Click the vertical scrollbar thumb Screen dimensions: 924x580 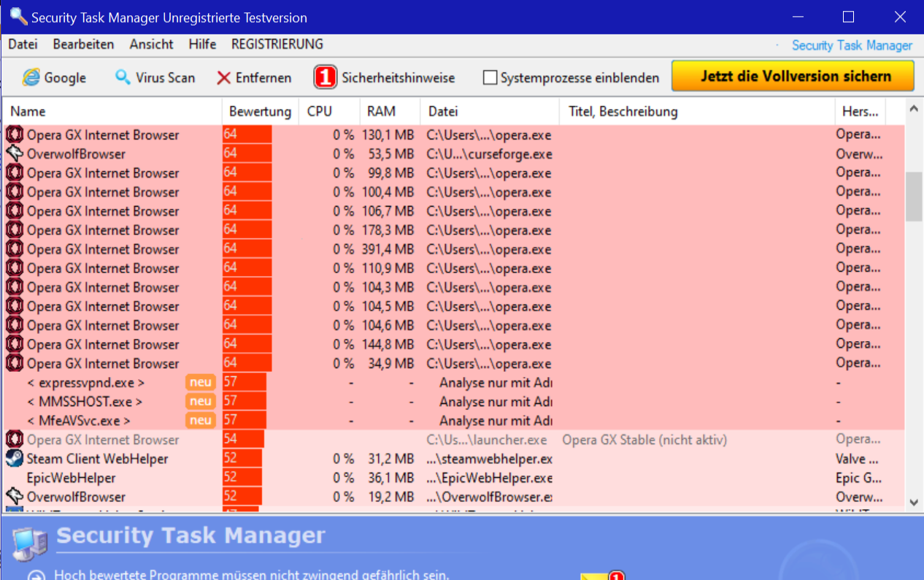(x=913, y=196)
